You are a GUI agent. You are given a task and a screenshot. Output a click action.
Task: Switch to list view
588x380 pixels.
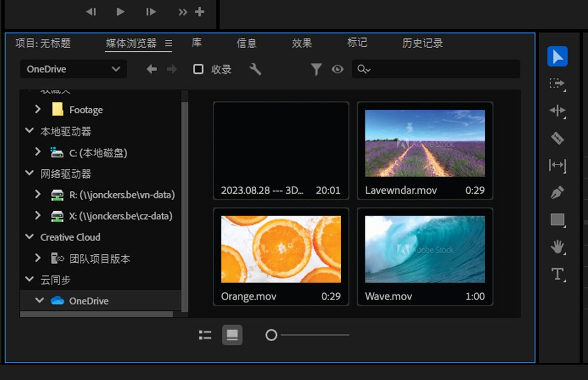click(x=205, y=335)
